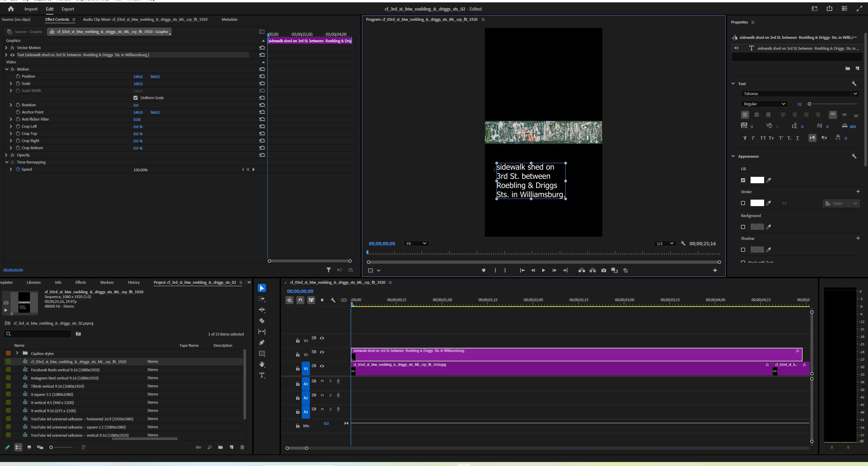
Task: Click the white Fill color swatch
Action: coord(757,180)
